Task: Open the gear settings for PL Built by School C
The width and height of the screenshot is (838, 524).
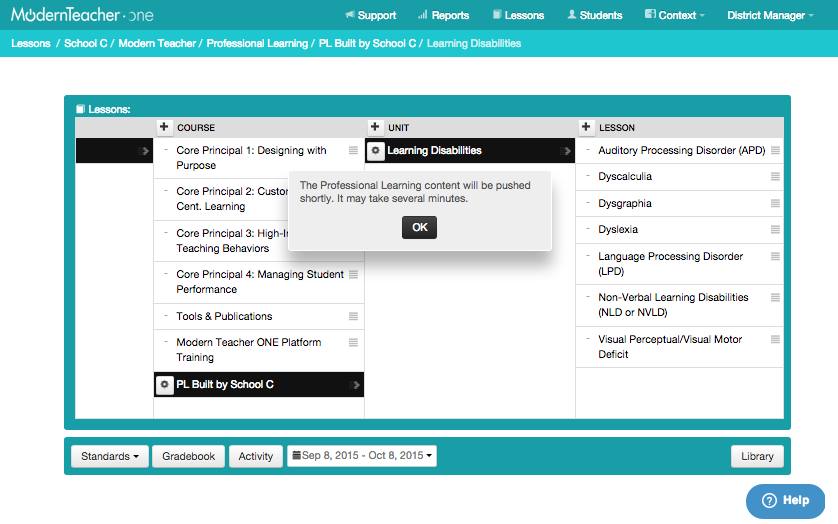Action: (165, 385)
